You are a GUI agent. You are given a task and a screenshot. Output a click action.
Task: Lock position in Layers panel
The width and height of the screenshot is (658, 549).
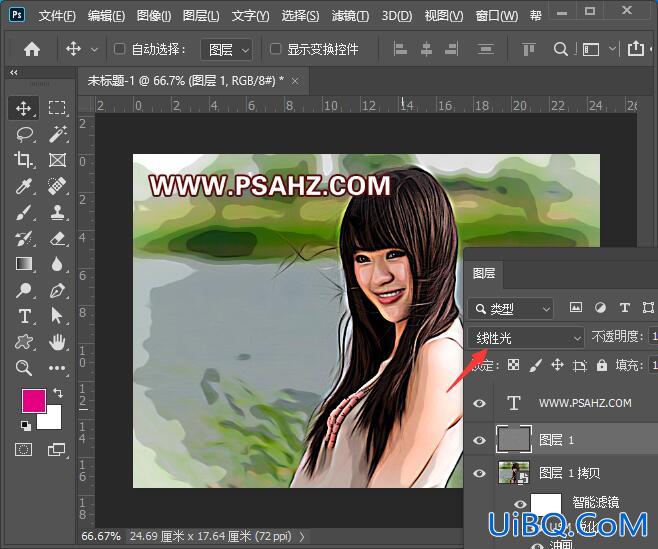(x=557, y=365)
